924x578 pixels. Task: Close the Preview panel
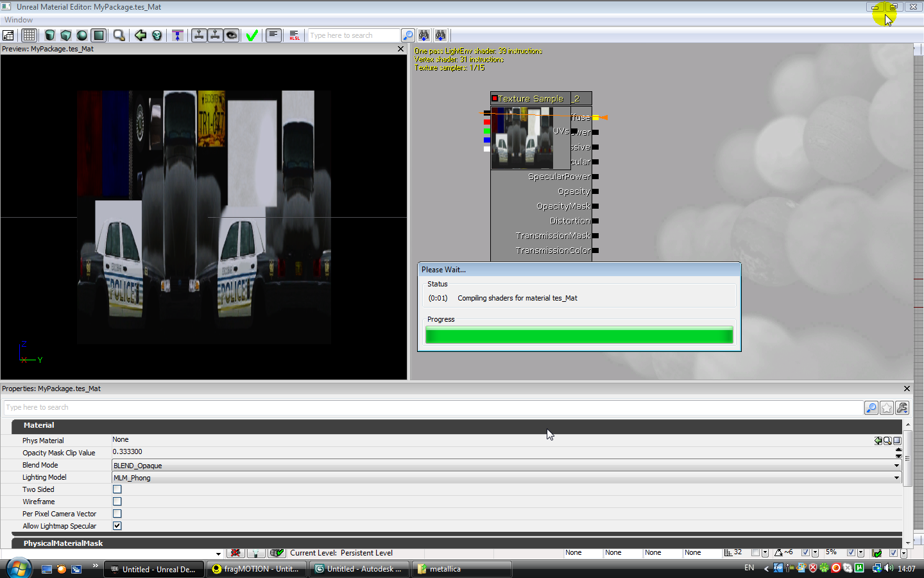tap(401, 49)
